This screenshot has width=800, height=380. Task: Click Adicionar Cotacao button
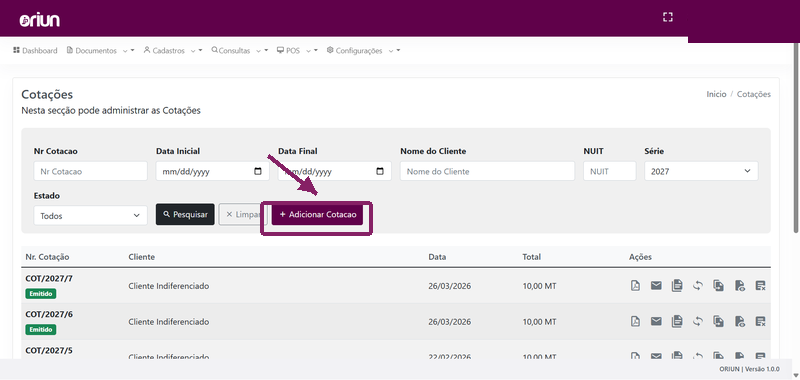pos(317,215)
